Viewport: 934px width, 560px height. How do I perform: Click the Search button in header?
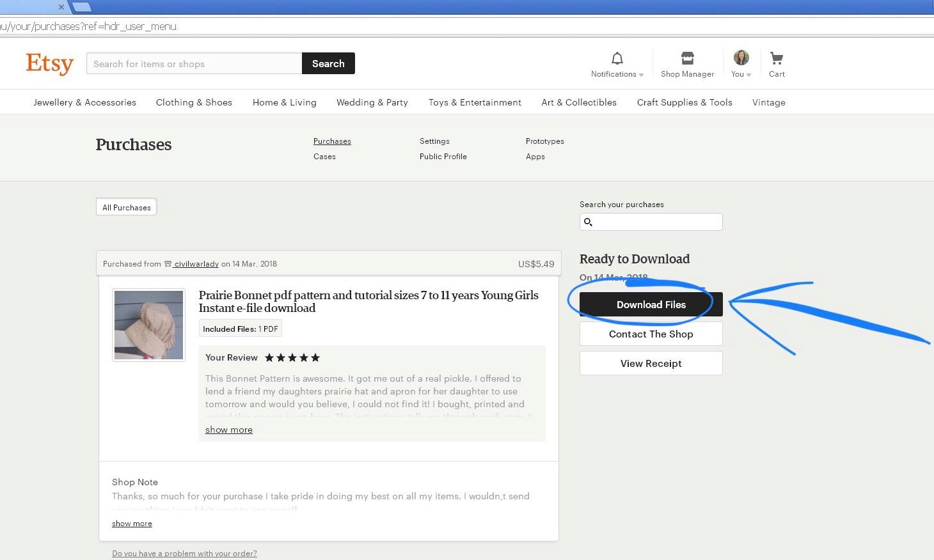coord(328,64)
